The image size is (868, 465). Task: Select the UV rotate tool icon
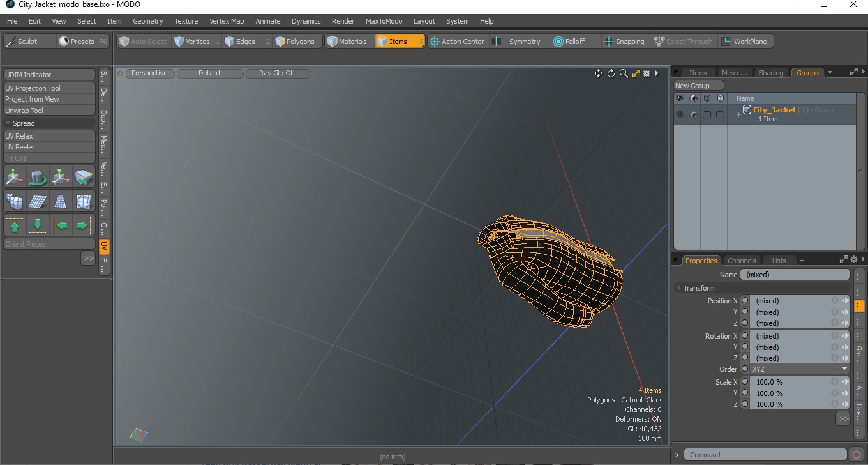pos(38,177)
